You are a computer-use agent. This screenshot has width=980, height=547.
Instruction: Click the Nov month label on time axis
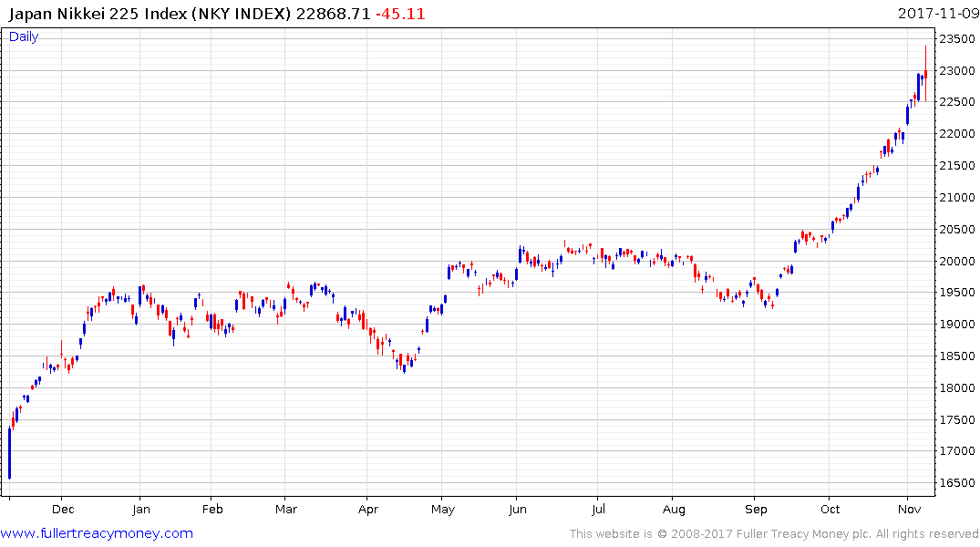910,510
